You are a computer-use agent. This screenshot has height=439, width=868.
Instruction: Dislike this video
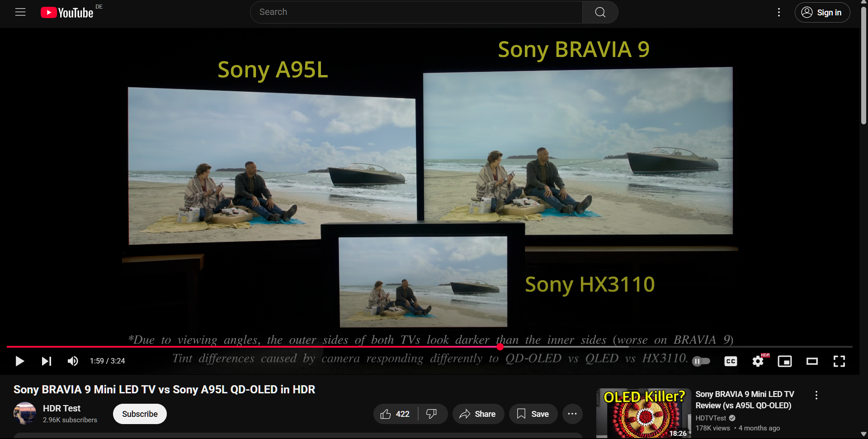[x=432, y=414]
